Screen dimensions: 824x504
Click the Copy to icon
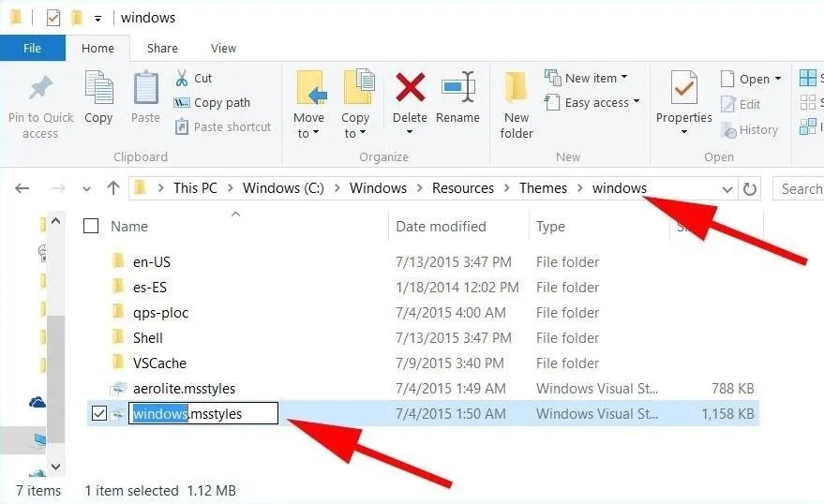pos(359,86)
